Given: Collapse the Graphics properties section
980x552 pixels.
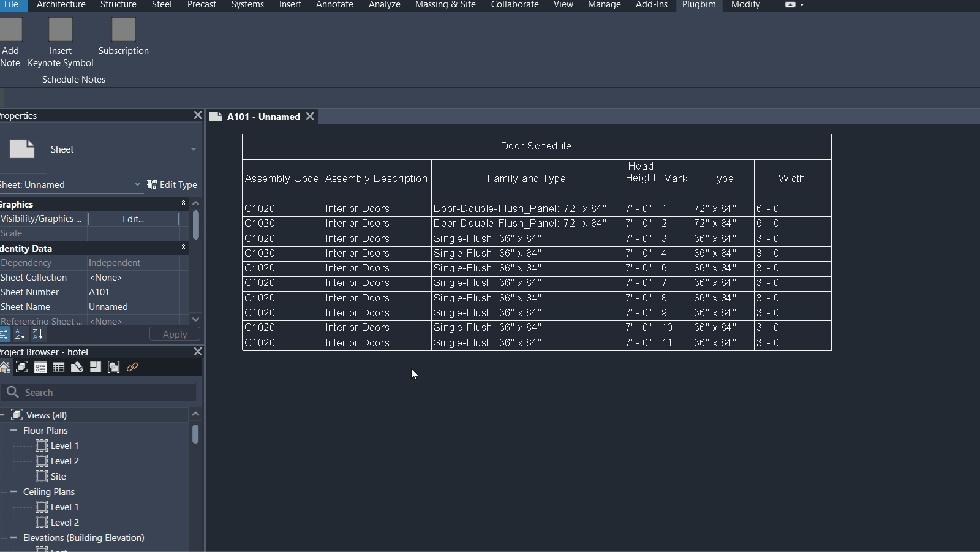Looking at the screenshot, I should coord(183,203).
